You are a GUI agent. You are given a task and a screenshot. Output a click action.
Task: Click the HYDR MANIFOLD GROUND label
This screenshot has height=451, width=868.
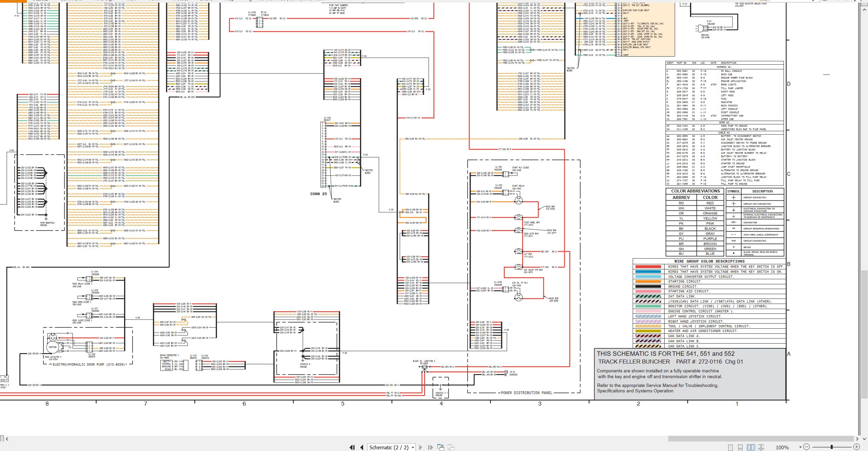47,224
